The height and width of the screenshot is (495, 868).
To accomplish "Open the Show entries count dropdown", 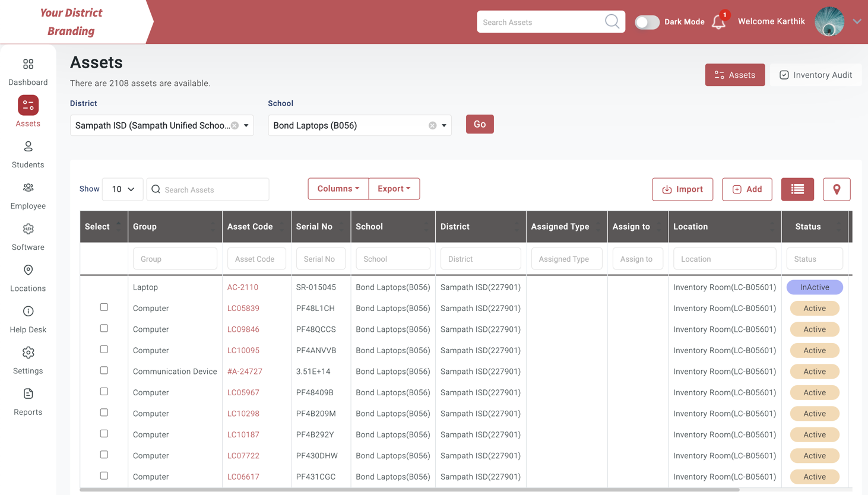I will [x=122, y=189].
